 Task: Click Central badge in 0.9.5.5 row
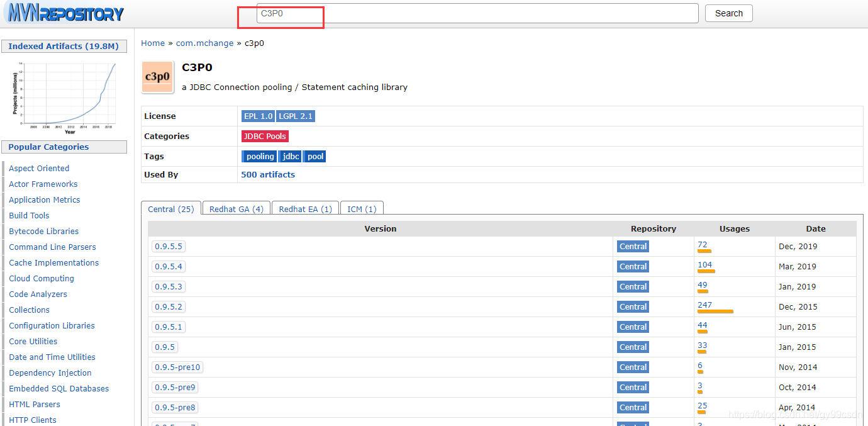[x=633, y=246]
